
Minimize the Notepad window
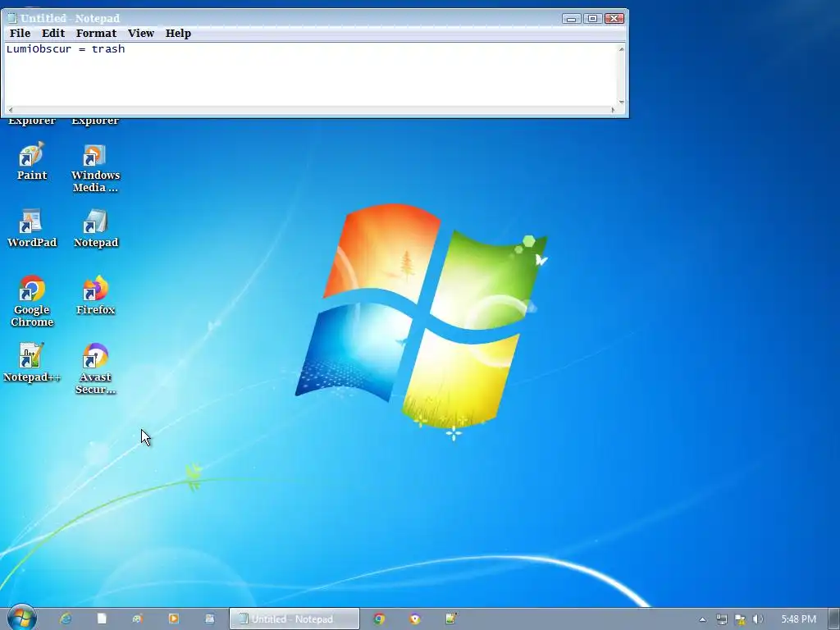[571, 19]
